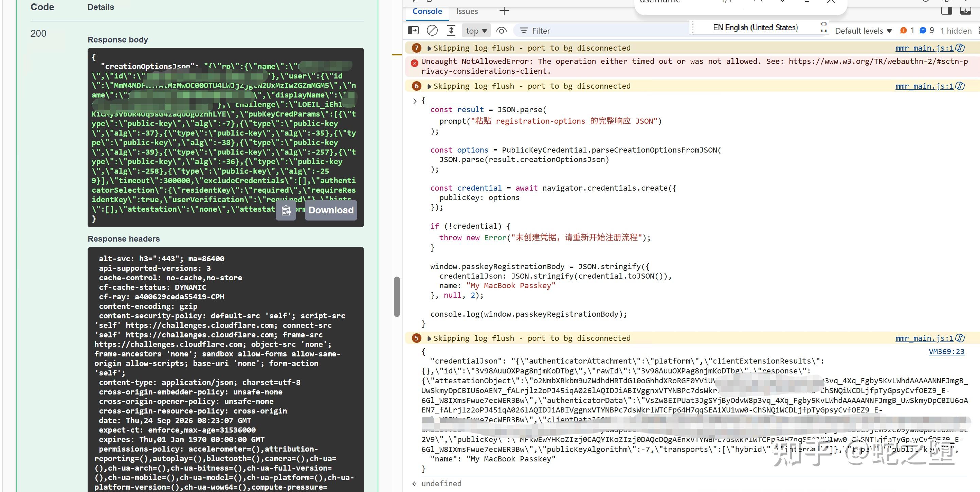Click the scroll-to-latest arrows icon beside top
The image size is (980, 492).
click(451, 31)
